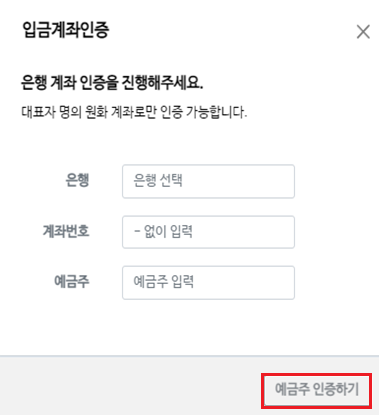Viewport: 379px width, 415px height.
Task: Close the 입금계좌인증 dialog with X
Action: pyautogui.click(x=363, y=32)
